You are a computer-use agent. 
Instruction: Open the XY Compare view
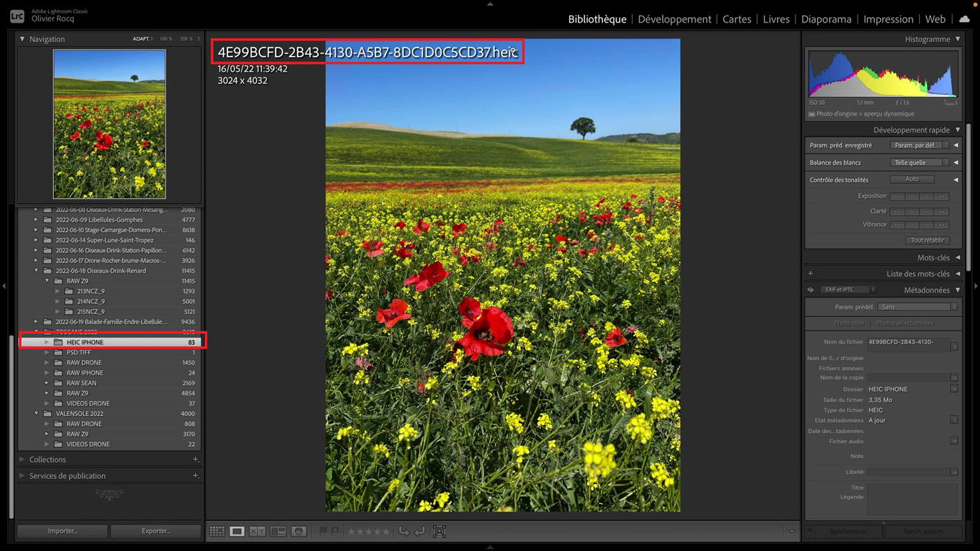(x=257, y=531)
